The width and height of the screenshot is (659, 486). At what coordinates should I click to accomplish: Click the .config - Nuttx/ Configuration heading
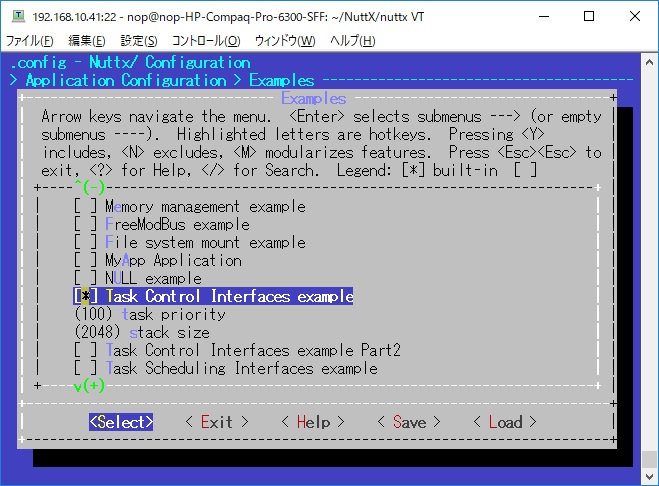(x=131, y=62)
